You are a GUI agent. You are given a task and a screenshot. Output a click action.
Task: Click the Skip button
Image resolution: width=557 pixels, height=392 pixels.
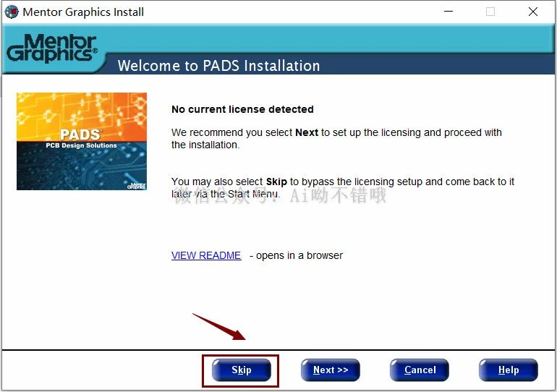pos(241,370)
